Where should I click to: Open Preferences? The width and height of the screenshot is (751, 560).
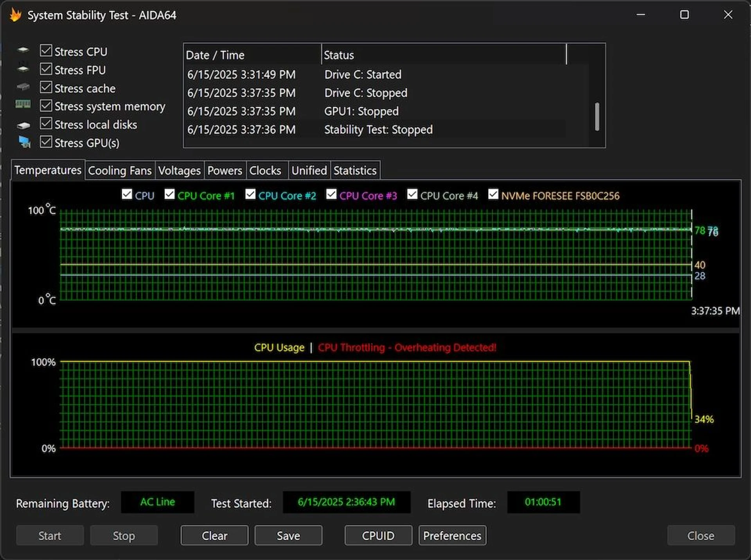452,535
